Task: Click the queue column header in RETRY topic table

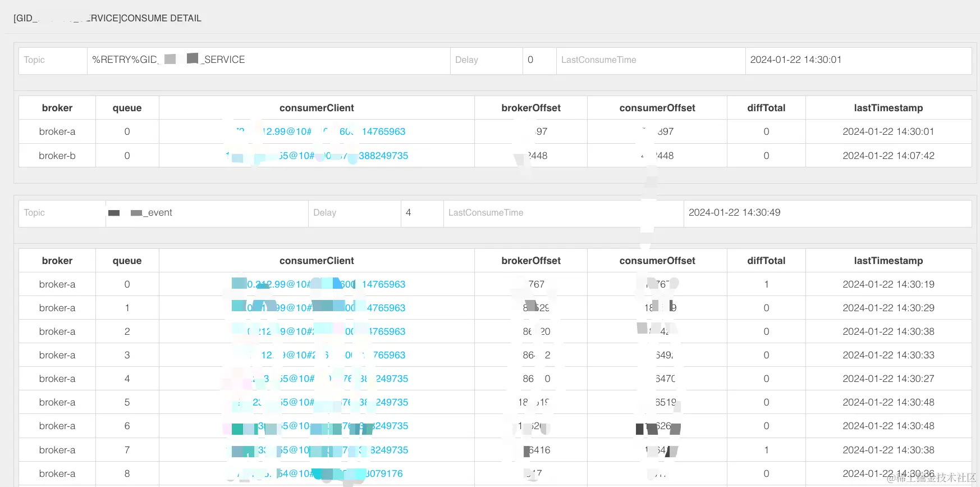Action: coord(127,108)
